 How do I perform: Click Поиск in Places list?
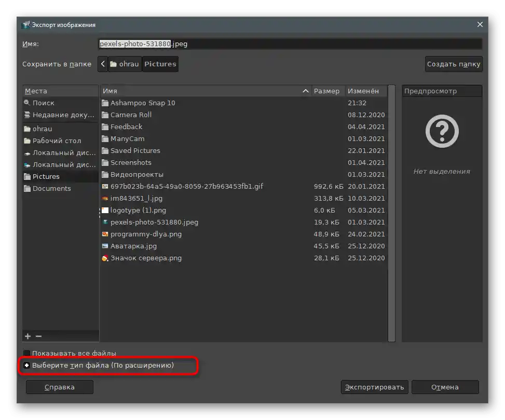coord(43,103)
